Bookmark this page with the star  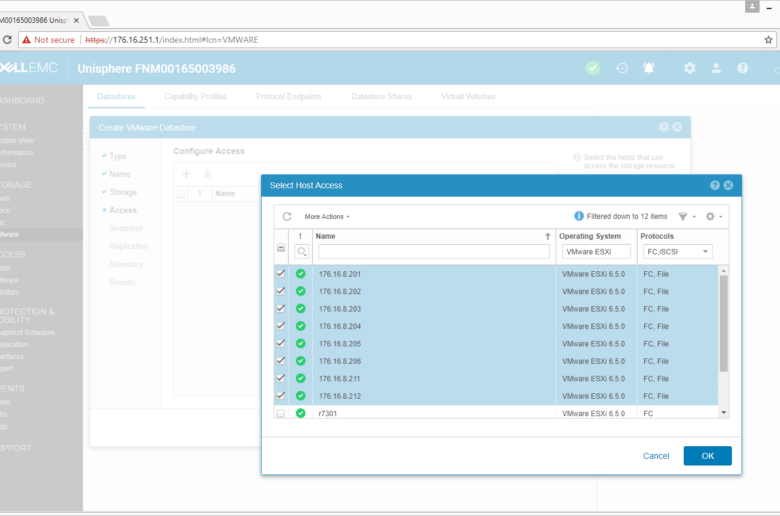coord(769,40)
